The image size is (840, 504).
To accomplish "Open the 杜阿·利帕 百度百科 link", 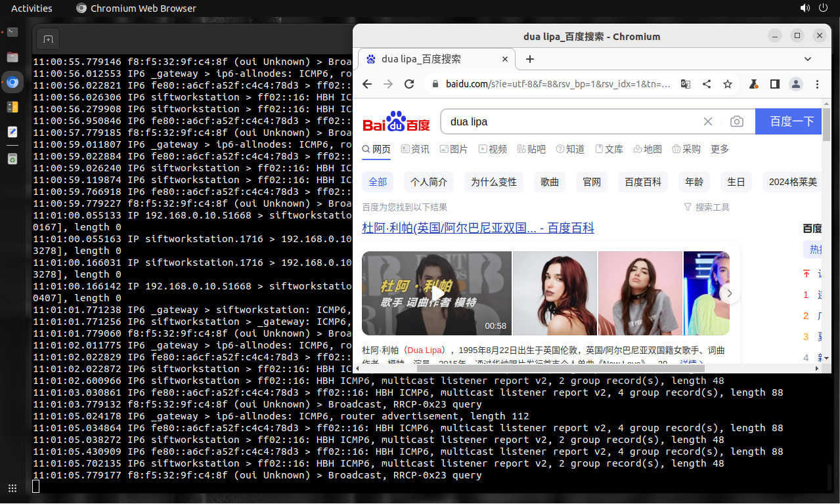I will pos(477,228).
